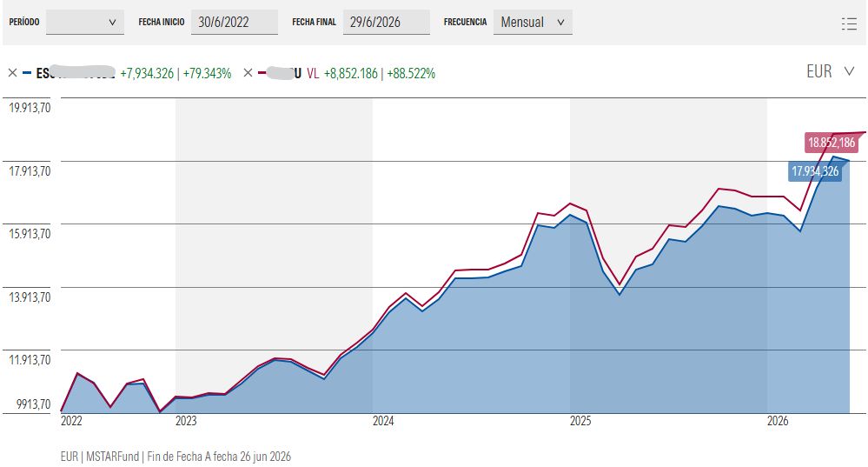Remove the blue ES fund series
This screenshot has width=868, height=467.
(13, 73)
